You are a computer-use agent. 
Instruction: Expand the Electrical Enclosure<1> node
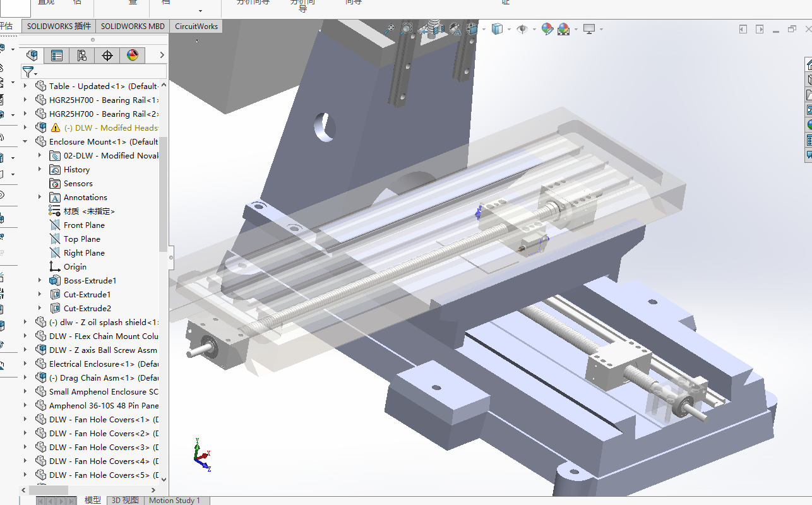click(x=25, y=364)
